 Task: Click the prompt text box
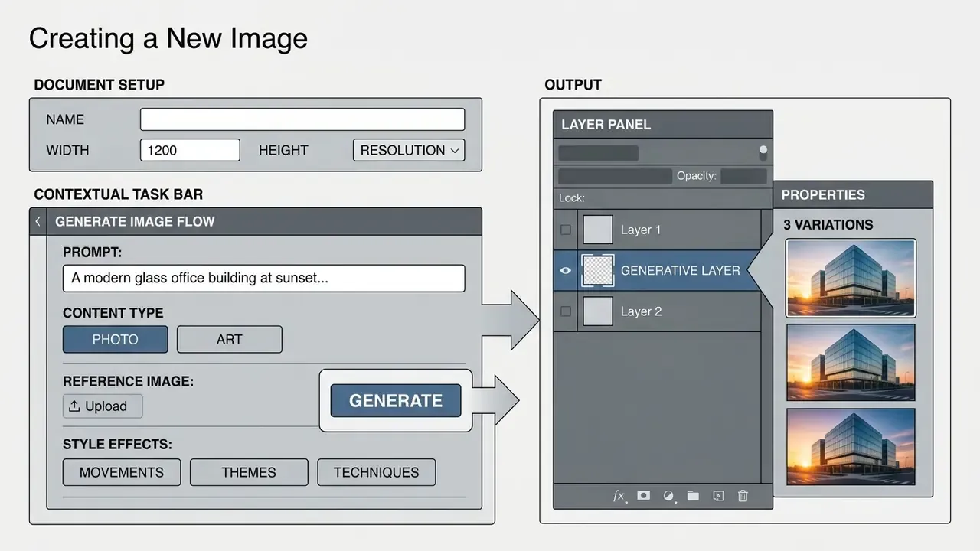tap(264, 278)
